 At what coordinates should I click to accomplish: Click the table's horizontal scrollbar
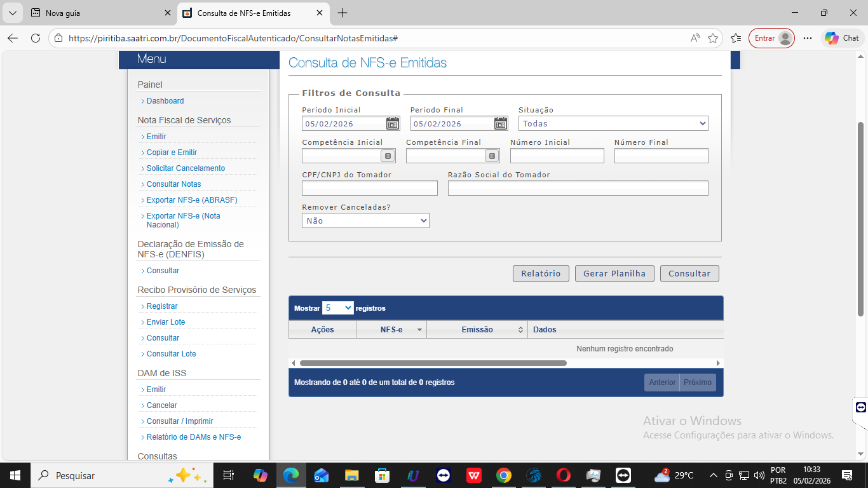pos(433,363)
